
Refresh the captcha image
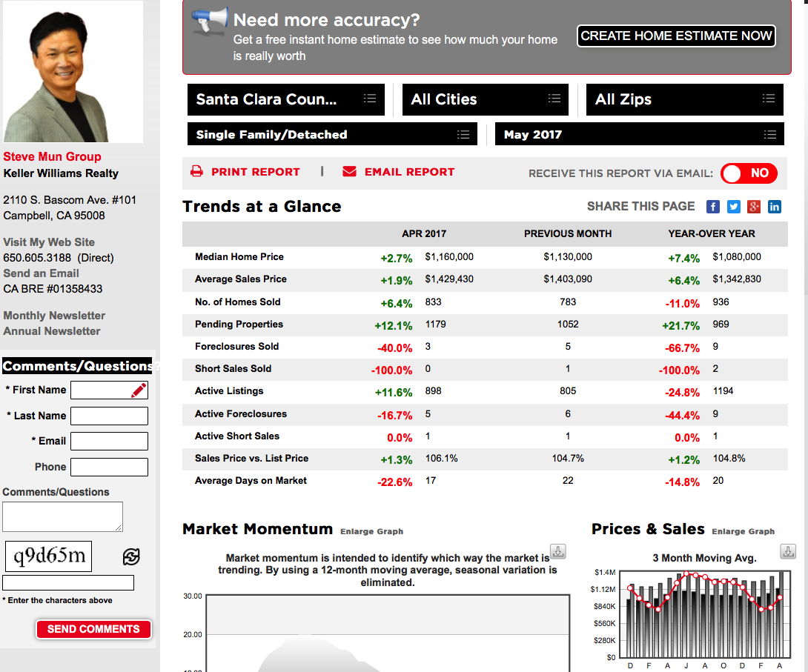point(131,556)
